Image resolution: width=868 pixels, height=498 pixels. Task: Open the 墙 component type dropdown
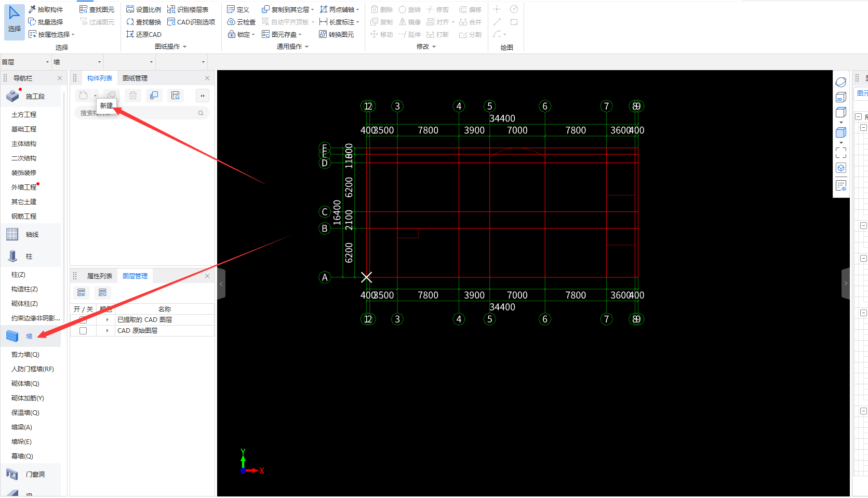point(78,62)
